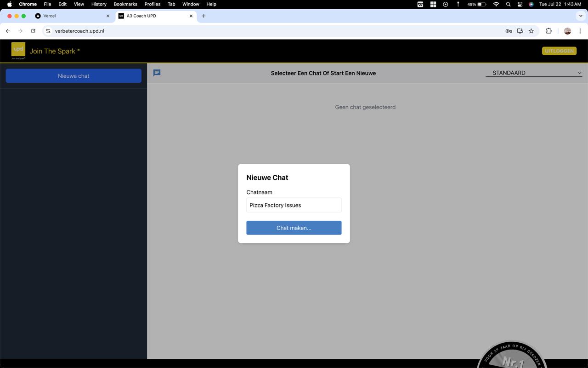Open Spotlight via the magnifier icon

[x=508, y=4]
